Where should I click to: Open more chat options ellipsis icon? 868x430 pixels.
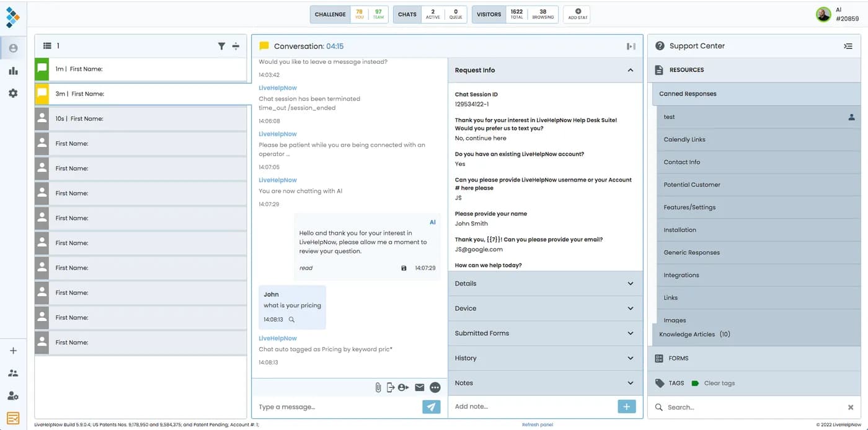point(435,387)
